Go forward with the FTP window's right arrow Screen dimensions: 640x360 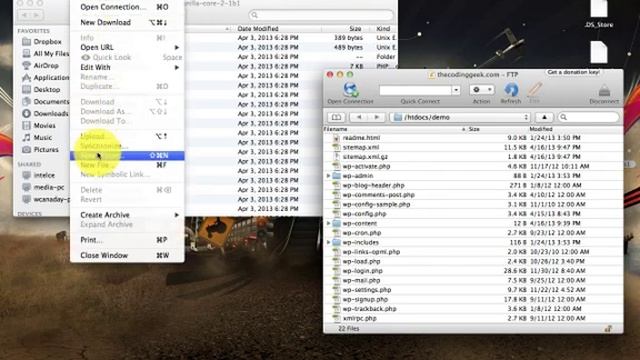point(376,118)
